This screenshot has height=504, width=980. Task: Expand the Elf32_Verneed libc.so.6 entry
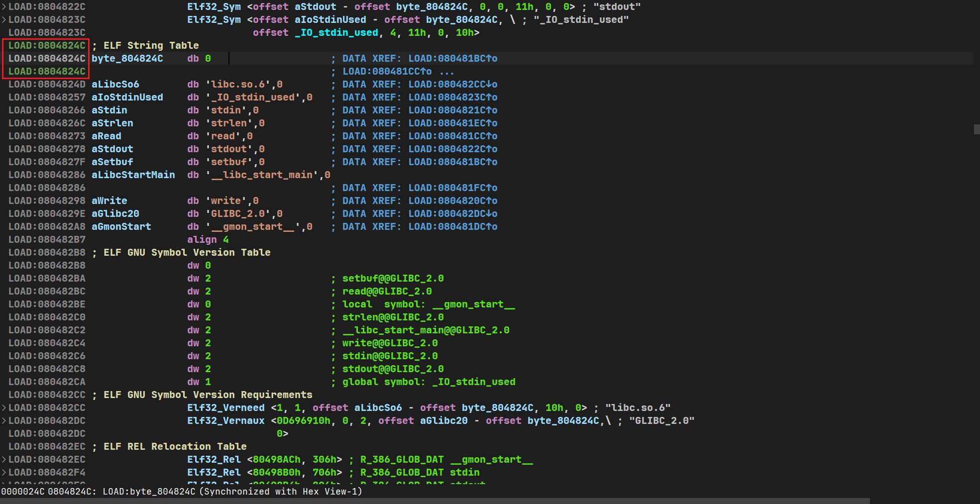coord(4,408)
